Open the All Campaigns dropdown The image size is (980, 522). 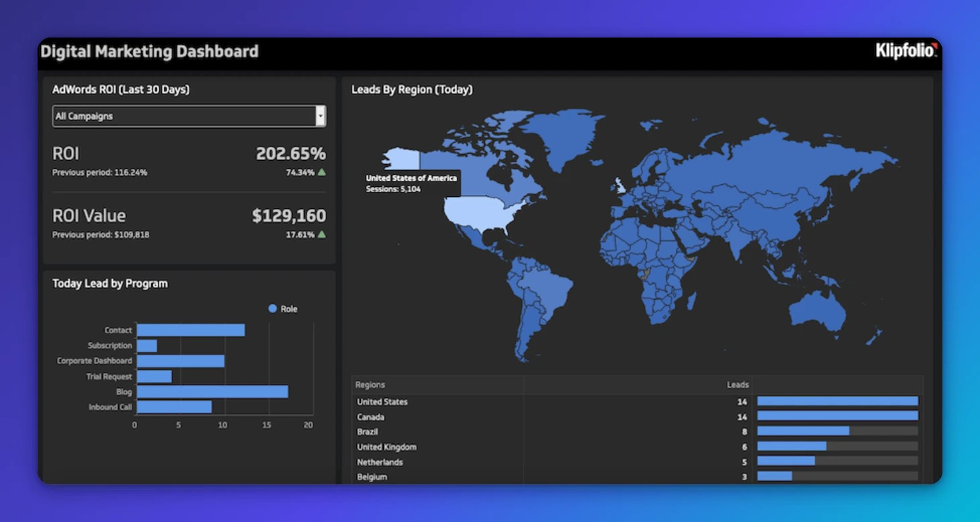pos(189,116)
